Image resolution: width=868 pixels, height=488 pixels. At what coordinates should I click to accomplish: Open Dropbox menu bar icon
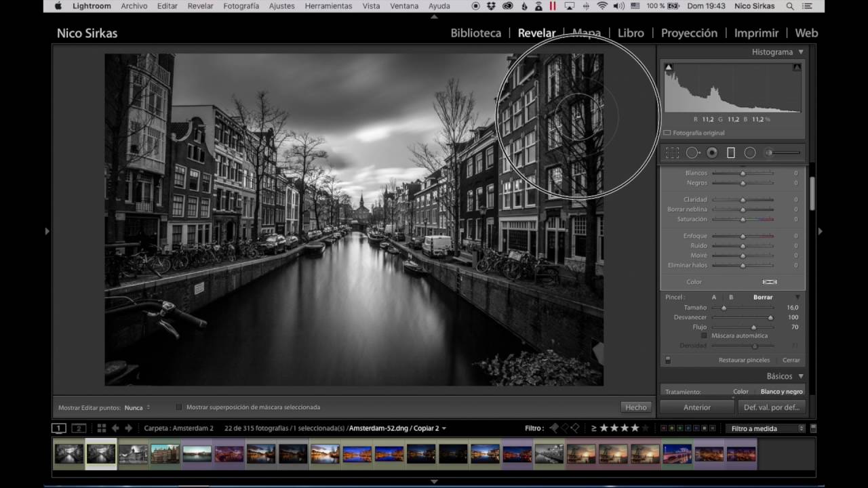pyautogui.click(x=491, y=6)
